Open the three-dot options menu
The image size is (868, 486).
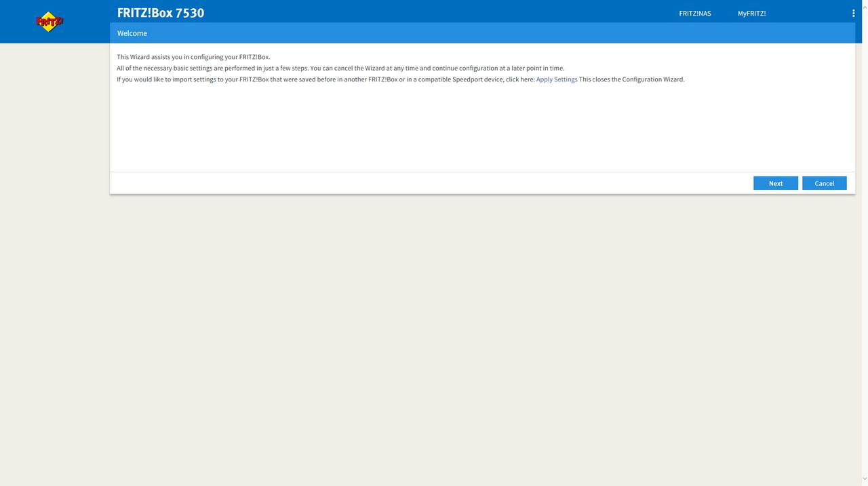853,13
